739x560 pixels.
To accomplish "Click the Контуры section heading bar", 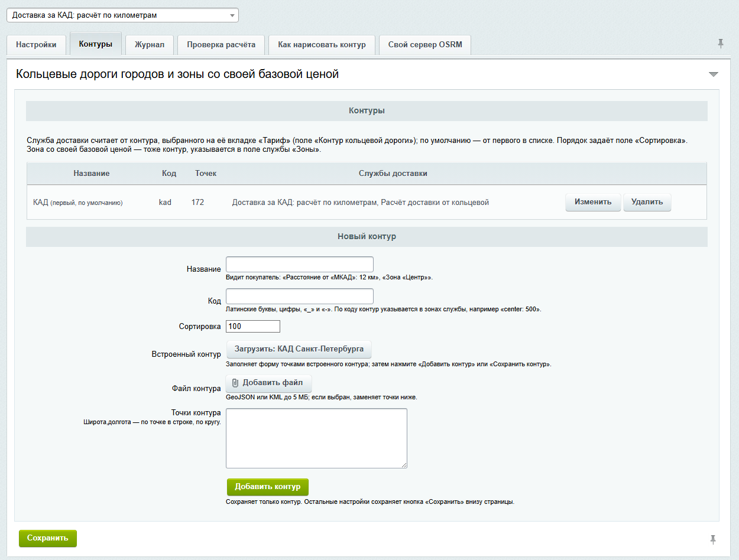I will click(x=367, y=111).
